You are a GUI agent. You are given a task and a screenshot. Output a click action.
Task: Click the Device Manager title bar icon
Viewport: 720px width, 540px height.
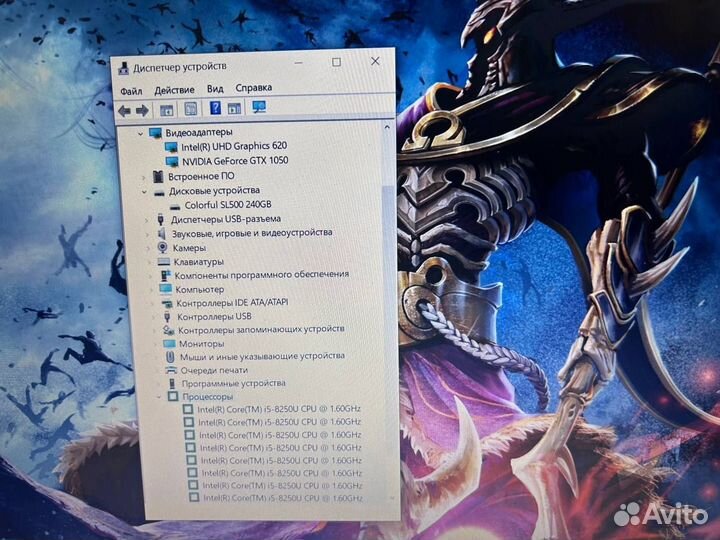tap(123, 69)
